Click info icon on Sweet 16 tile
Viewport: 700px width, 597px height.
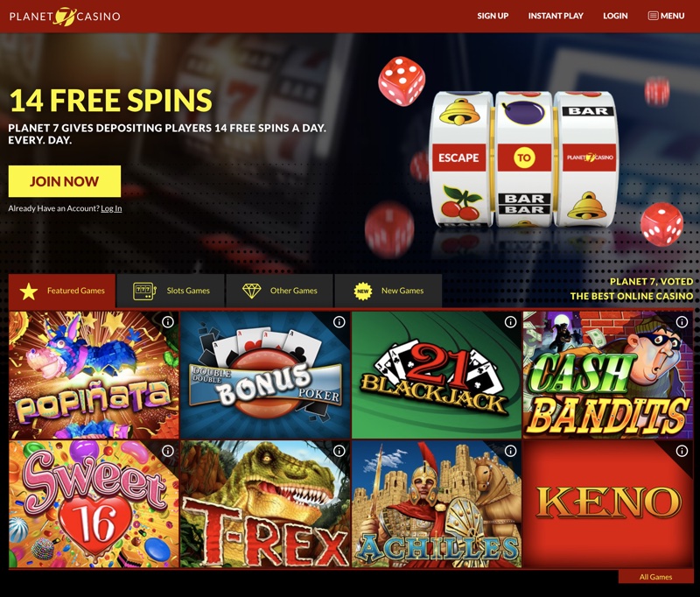click(x=168, y=451)
